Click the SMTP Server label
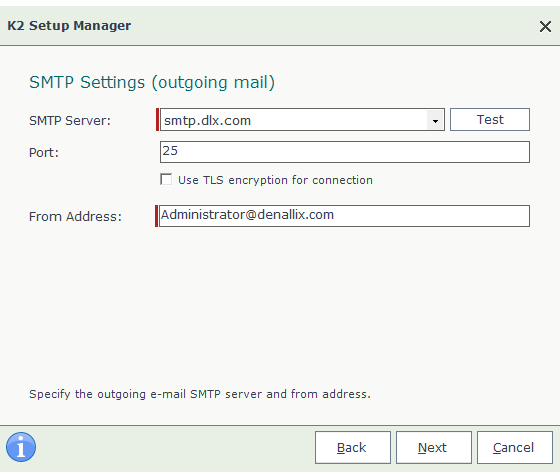This screenshot has width=560, height=472. [70, 121]
